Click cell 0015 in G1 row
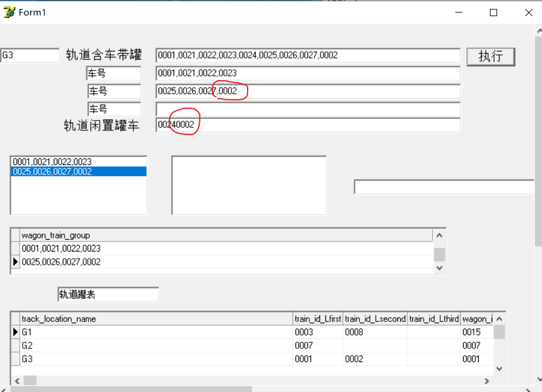Viewport: 542px width, 392px height. 477,332
